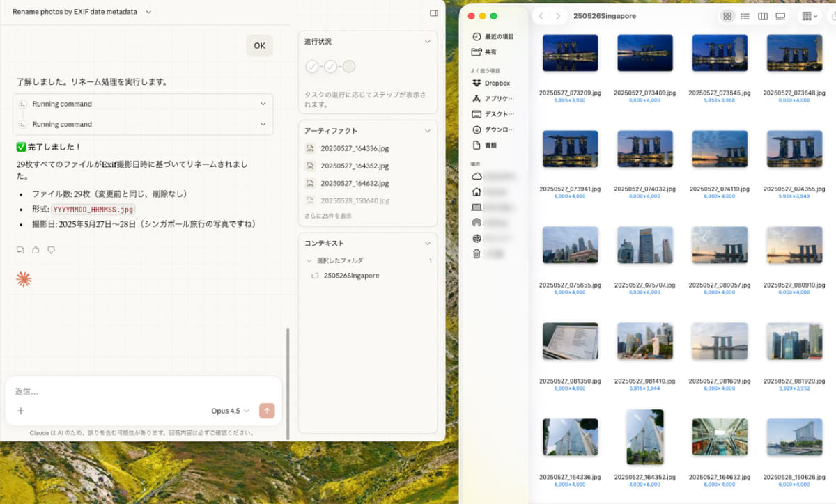Switch Finder to column view
This screenshot has width=836, height=504.
click(x=764, y=15)
